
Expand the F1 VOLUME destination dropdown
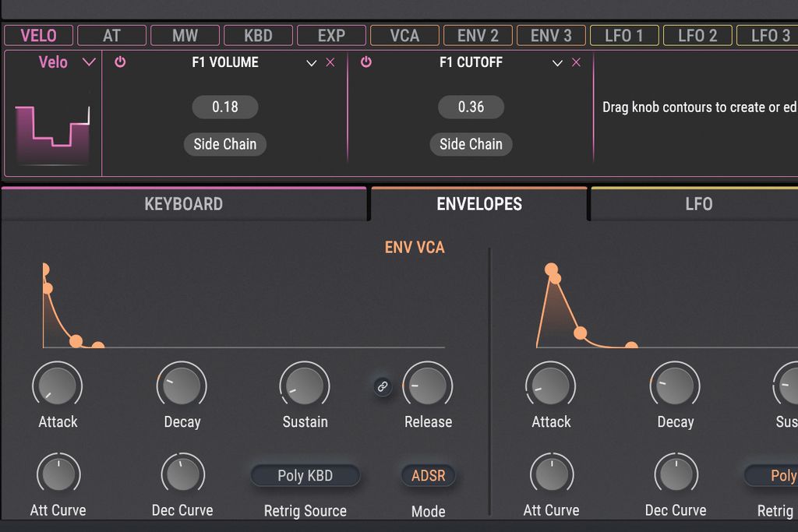[312, 63]
